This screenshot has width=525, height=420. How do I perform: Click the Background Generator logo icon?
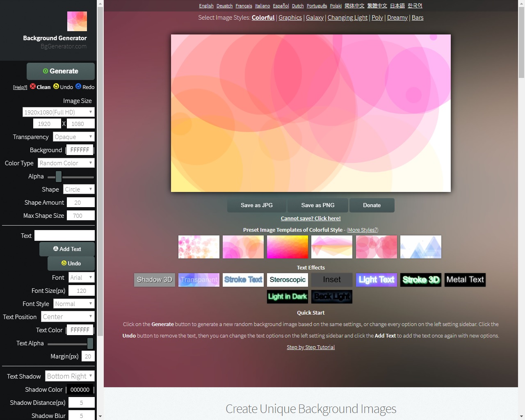pos(77,21)
